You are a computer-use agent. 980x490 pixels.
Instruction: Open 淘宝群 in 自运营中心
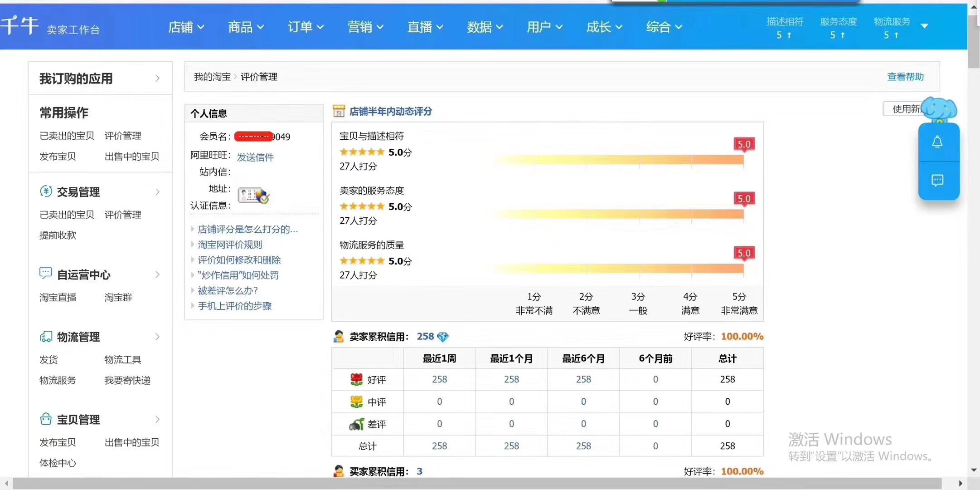[118, 297]
